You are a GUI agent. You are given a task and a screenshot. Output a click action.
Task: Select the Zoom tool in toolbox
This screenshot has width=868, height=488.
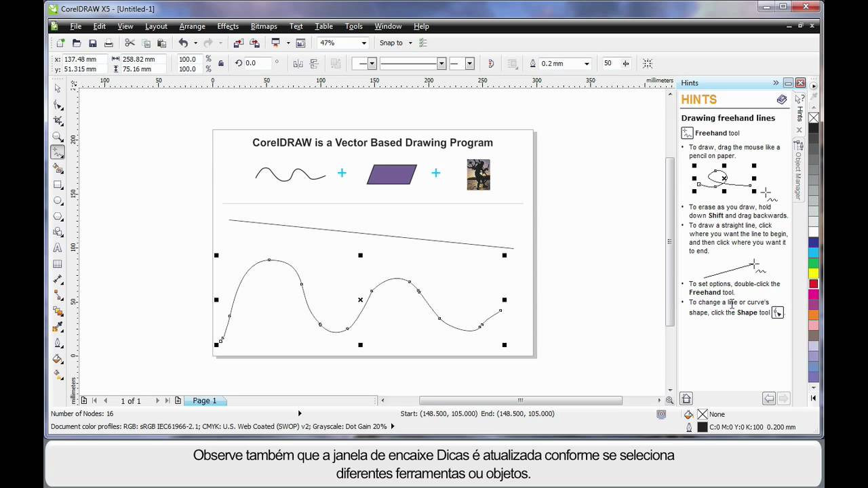pyautogui.click(x=58, y=137)
